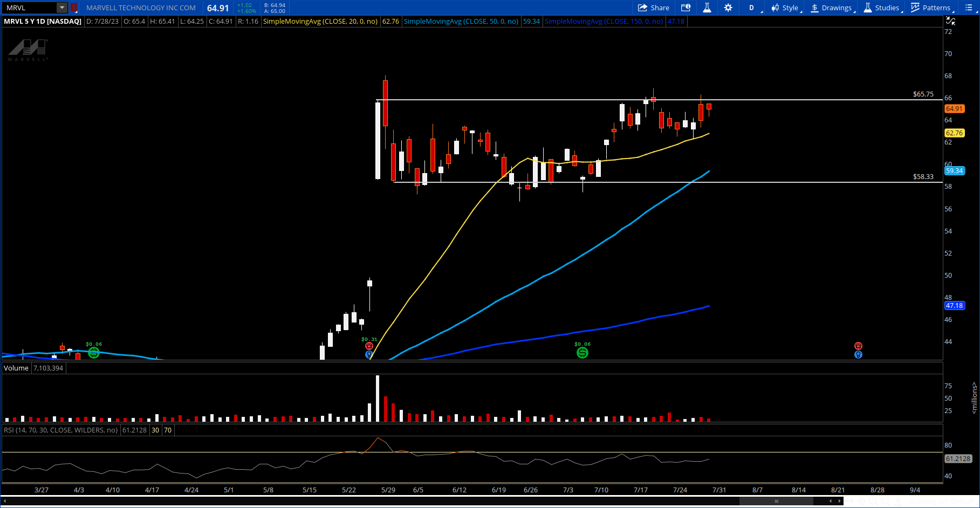Click the blue lightbulb icon near 8/28
This screenshot has height=508, width=980.
pyautogui.click(x=858, y=355)
